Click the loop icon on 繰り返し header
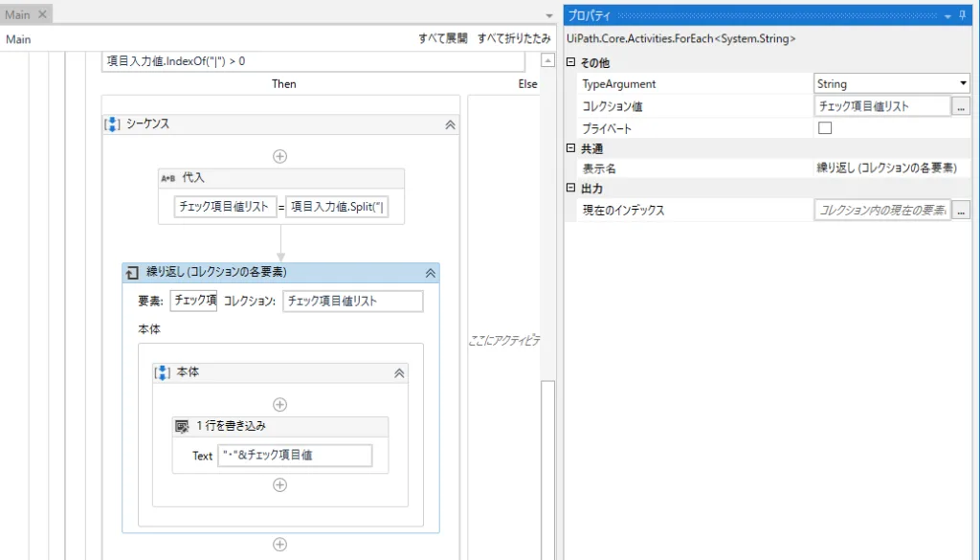This screenshot has width=980, height=560. [x=132, y=273]
